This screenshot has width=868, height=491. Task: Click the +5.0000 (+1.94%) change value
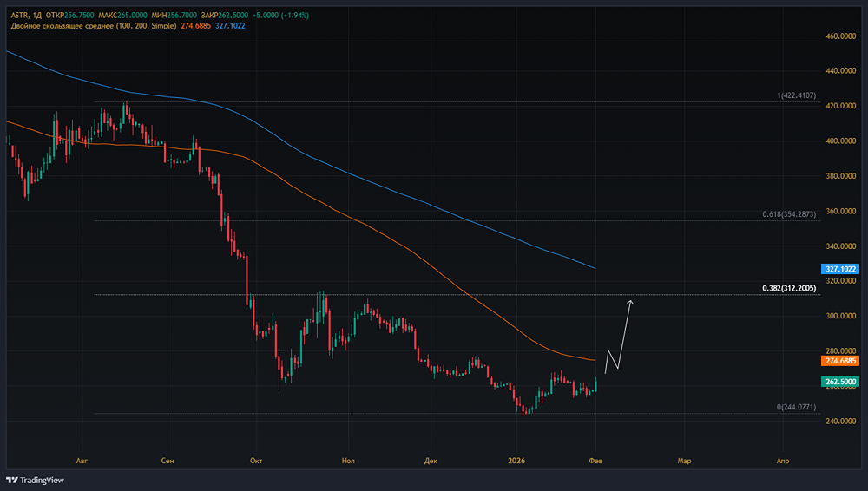(x=280, y=16)
